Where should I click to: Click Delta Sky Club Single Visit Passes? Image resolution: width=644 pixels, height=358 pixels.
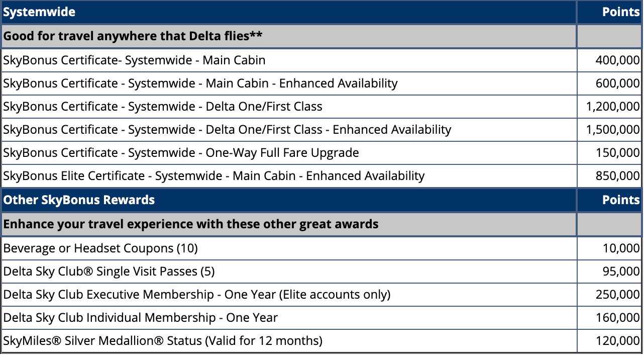(109, 272)
